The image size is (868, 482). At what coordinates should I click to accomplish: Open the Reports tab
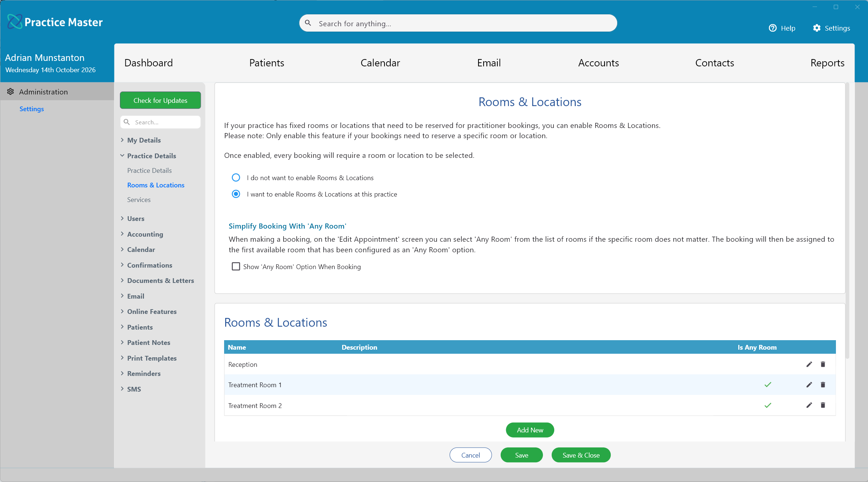click(x=827, y=63)
